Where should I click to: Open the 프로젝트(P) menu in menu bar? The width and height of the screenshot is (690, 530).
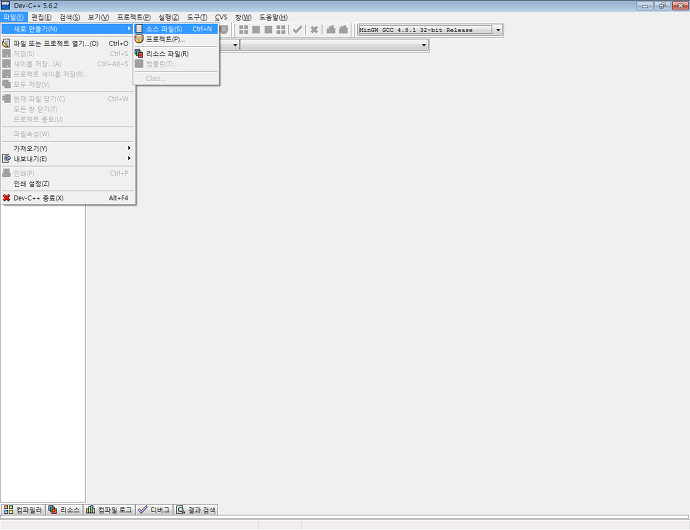[x=134, y=17]
